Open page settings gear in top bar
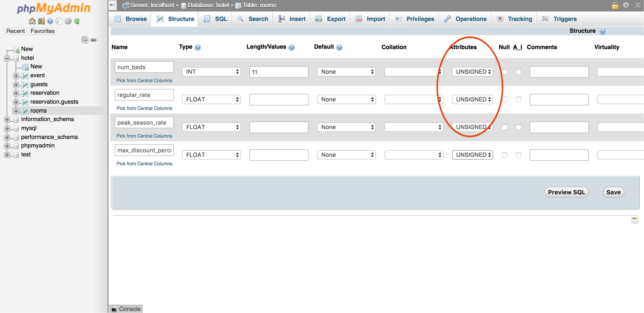 click(626, 5)
